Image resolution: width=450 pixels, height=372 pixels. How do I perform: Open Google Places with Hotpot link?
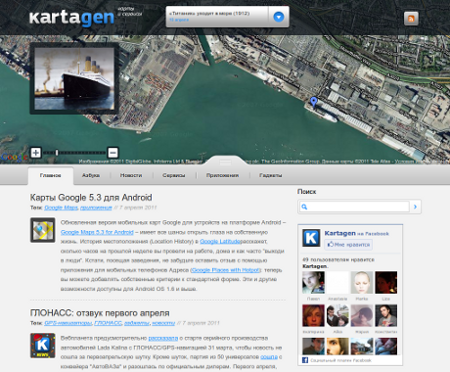point(225,270)
